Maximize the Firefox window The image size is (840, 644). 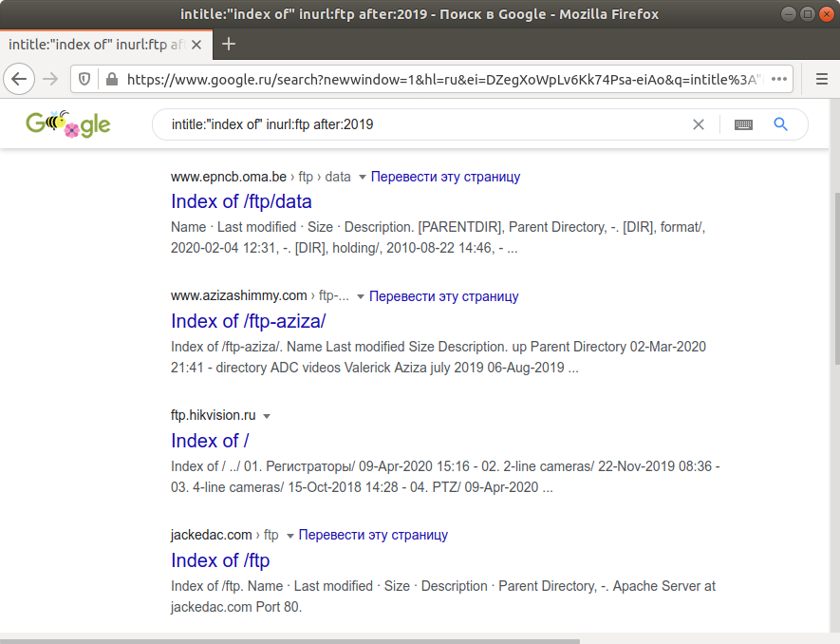808,14
